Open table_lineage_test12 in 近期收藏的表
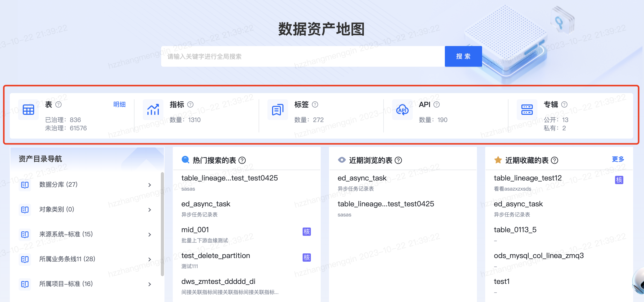This screenshot has height=302, width=644. click(528, 178)
